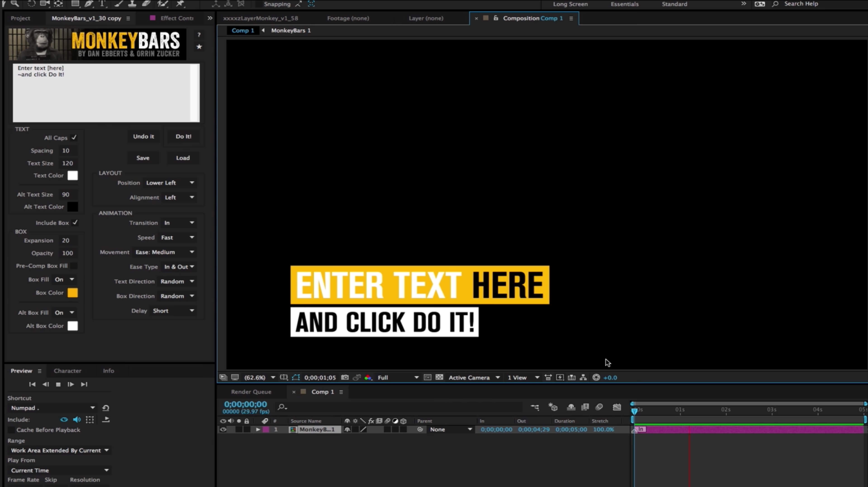
Task: Hide the MonkeyBars layer eye toggle
Action: pos(223,429)
